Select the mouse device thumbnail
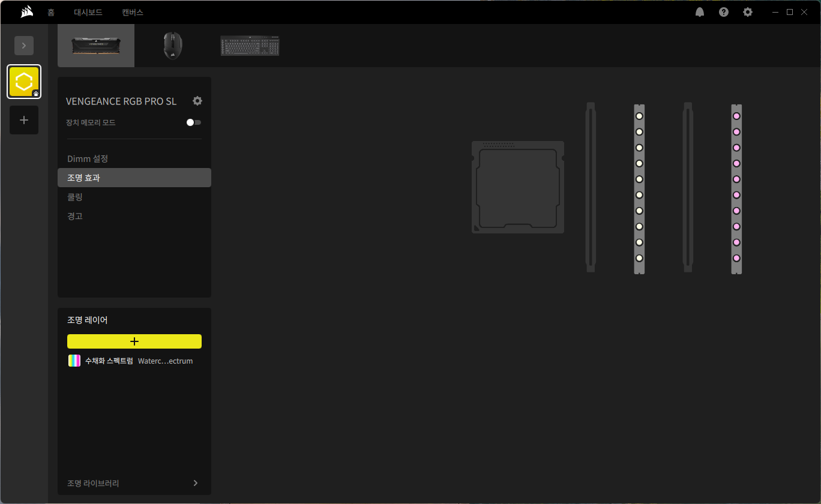 [173, 46]
